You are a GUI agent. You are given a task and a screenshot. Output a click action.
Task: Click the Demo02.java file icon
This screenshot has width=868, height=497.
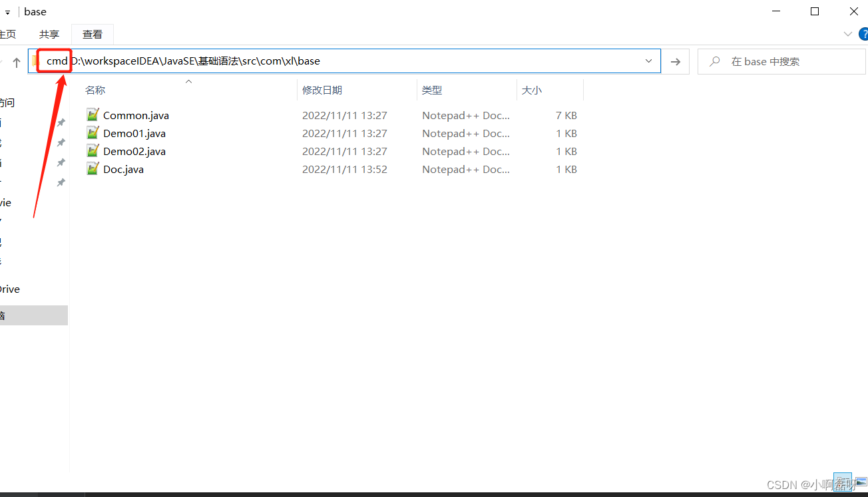[x=93, y=151]
